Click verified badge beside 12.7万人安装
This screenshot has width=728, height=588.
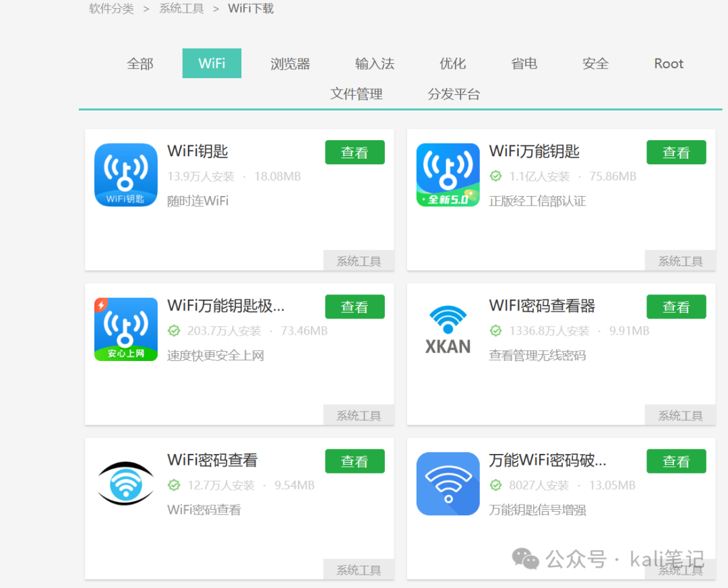pos(174,486)
